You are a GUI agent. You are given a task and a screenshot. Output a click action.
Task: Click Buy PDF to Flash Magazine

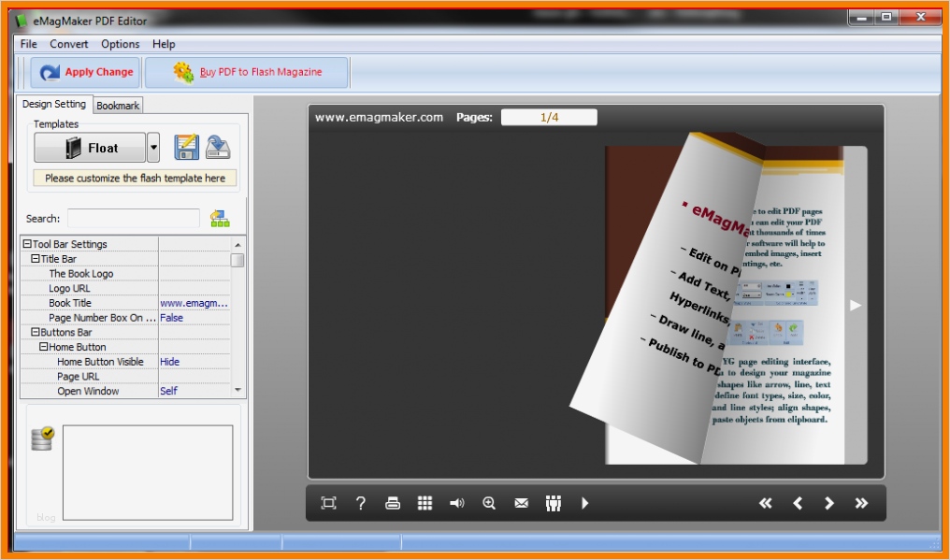[x=246, y=71]
